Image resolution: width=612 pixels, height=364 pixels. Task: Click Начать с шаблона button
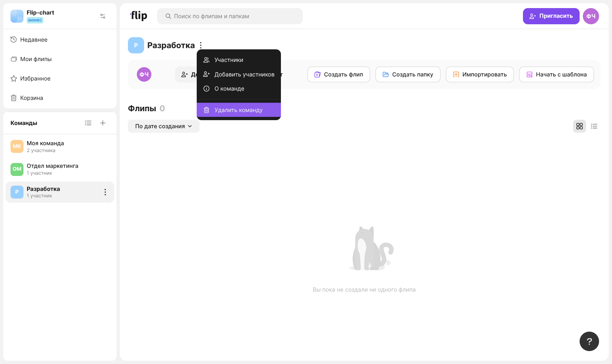coord(557,74)
